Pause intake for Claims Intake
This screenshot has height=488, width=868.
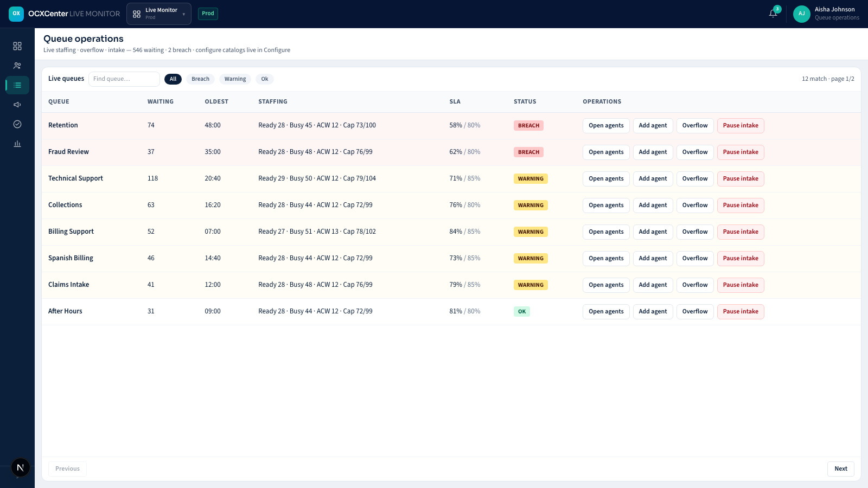741,285
